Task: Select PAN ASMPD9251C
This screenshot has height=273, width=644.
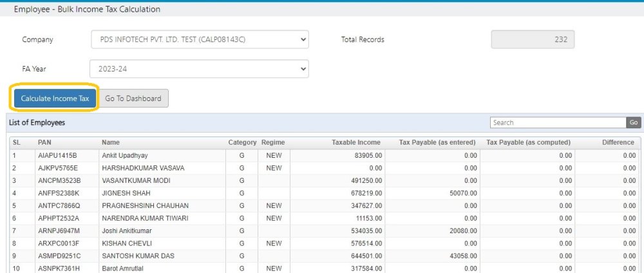Action: tap(59, 256)
